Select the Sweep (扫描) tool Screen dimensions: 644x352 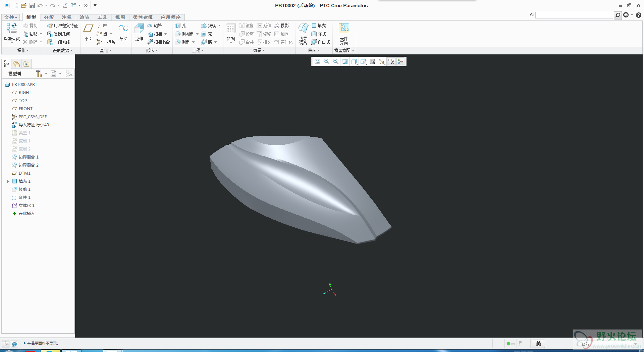click(x=155, y=34)
